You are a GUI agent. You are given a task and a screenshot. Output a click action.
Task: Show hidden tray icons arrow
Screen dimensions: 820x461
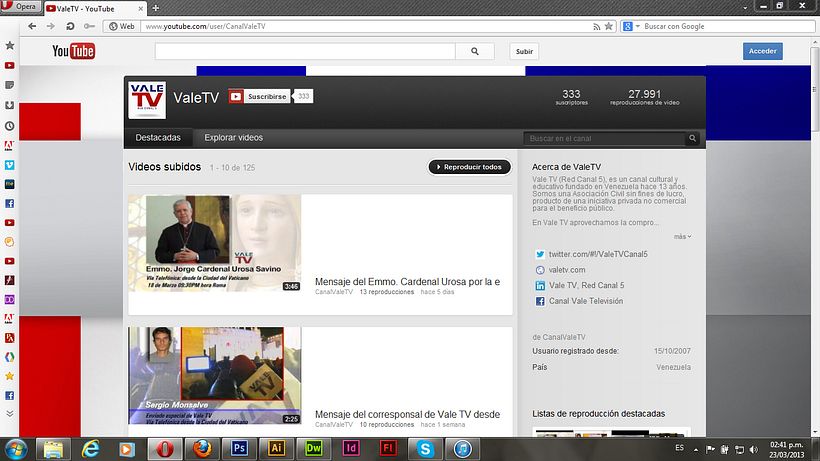[x=696, y=450]
